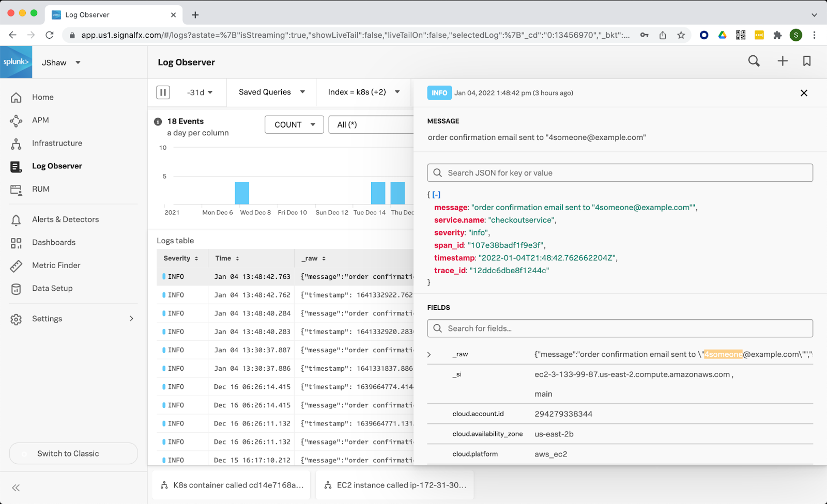Screen dimensions: 827x504
Task: Open the EC2 instance related content card
Action: coord(394,485)
